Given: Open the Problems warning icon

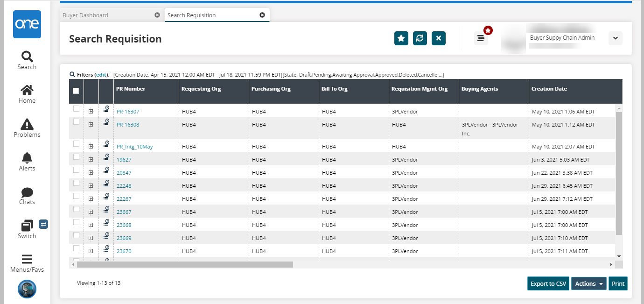Looking at the screenshot, I should coord(27,124).
